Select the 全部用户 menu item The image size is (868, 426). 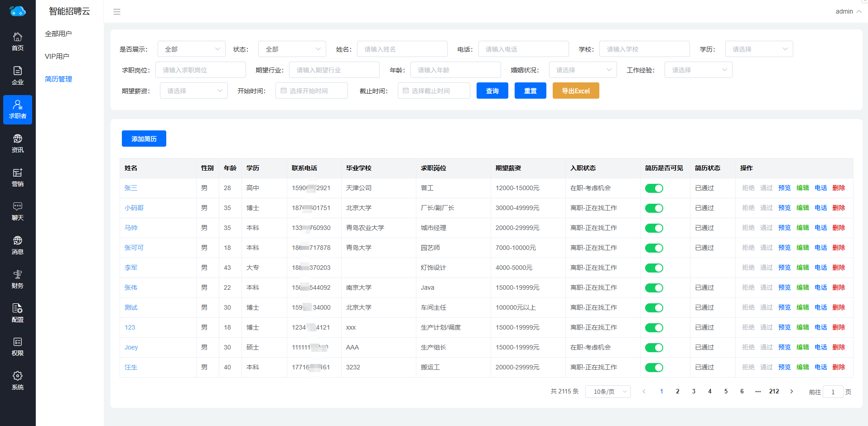[x=58, y=34]
